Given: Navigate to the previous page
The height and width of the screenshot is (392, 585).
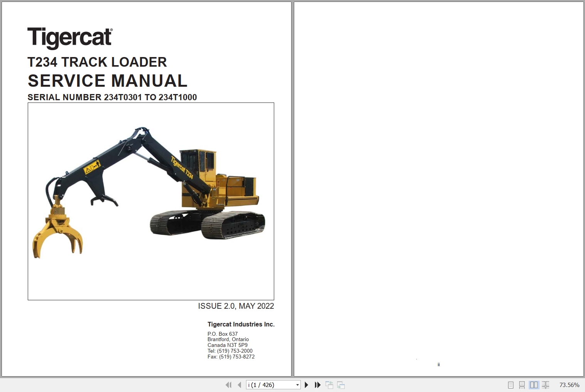Looking at the screenshot, I should click(x=239, y=385).
